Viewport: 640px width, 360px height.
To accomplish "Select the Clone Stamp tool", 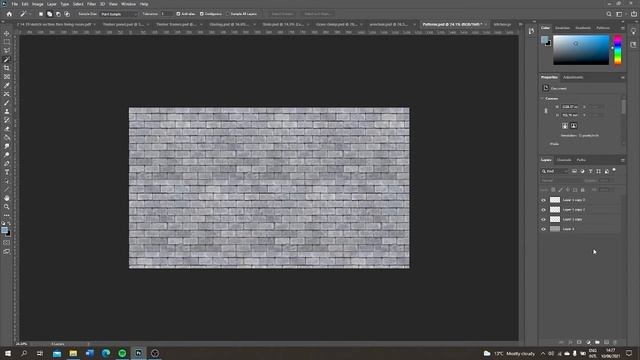I will point(7,111).
